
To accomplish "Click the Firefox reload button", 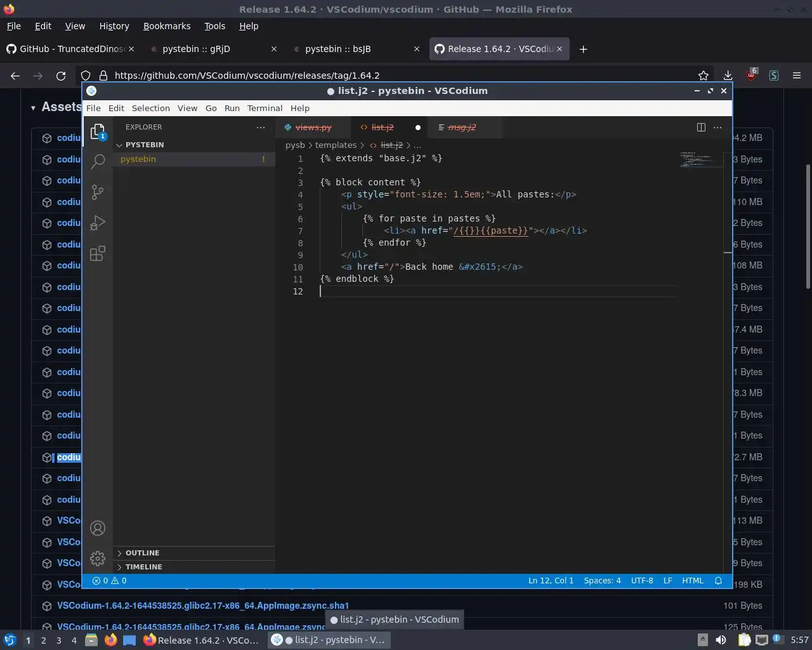I will point(61,76).
